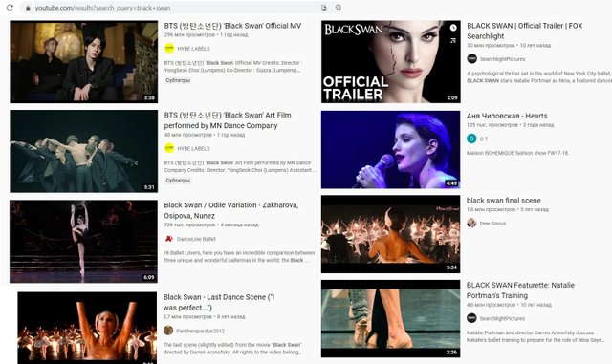Click SearchlightPictures avatar under the Featurette
This screenshot has width=612, height=364.
(471, 318)
